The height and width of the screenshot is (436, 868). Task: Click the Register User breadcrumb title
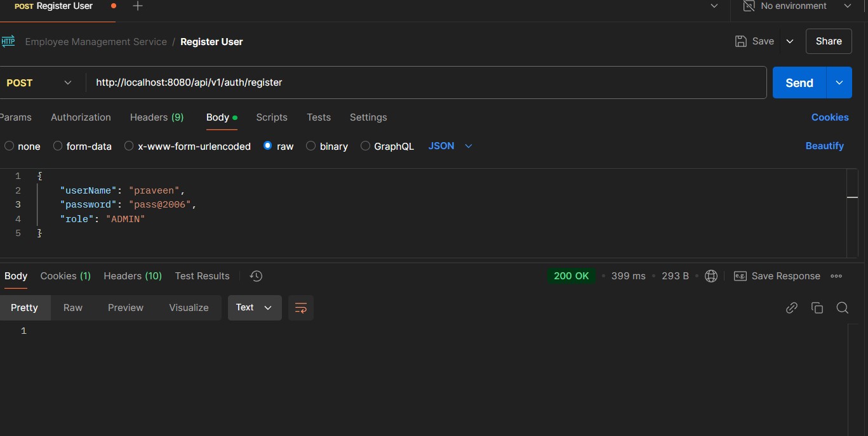click(211, 42)
